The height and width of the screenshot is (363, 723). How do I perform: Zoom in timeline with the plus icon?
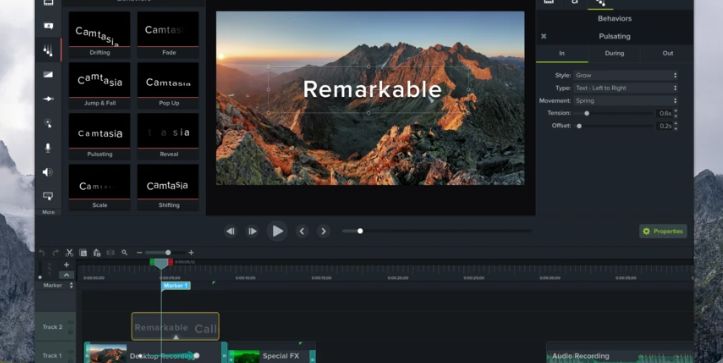[x=191, y=253]
